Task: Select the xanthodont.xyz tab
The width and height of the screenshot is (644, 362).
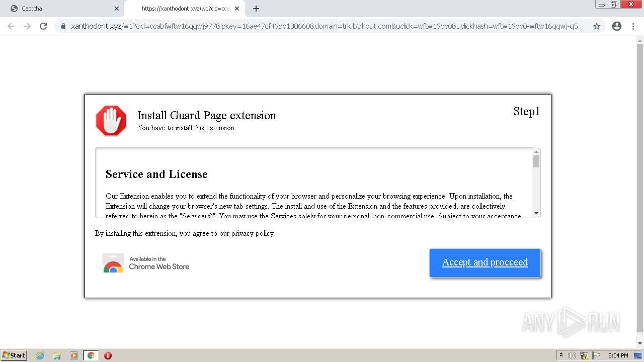Action: (x=185, y=9)
